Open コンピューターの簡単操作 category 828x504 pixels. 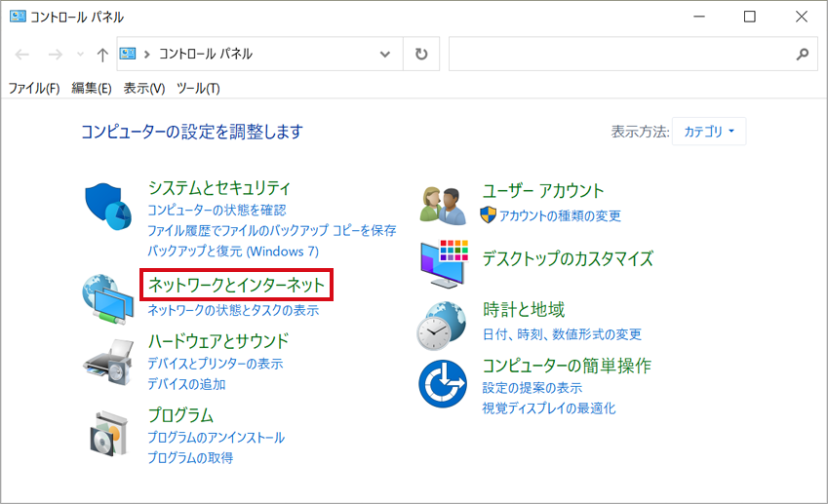point(567,366)
